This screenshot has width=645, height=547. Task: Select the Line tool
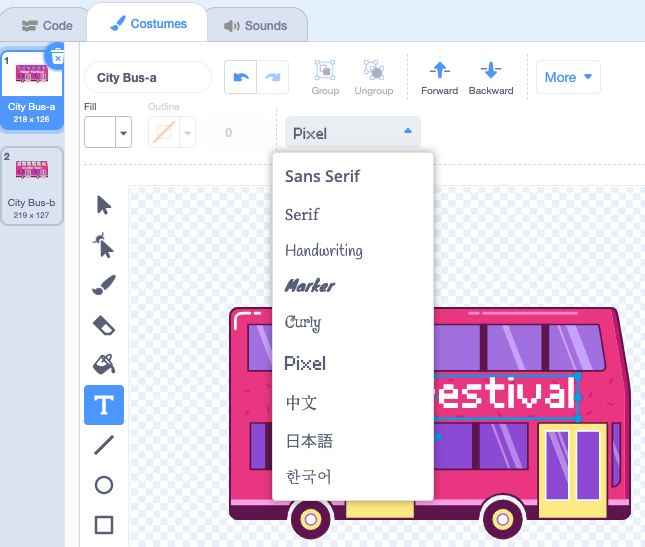point(104,445)
